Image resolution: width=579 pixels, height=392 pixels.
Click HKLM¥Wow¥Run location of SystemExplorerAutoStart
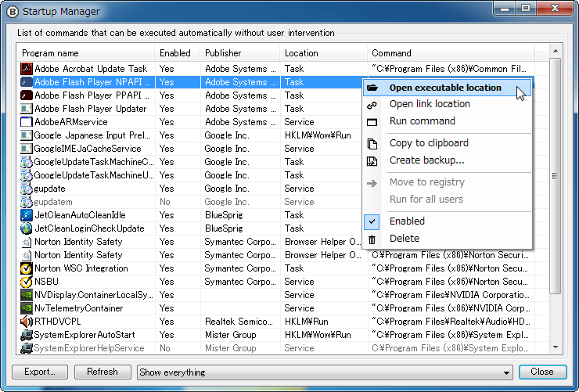(318, 335)
